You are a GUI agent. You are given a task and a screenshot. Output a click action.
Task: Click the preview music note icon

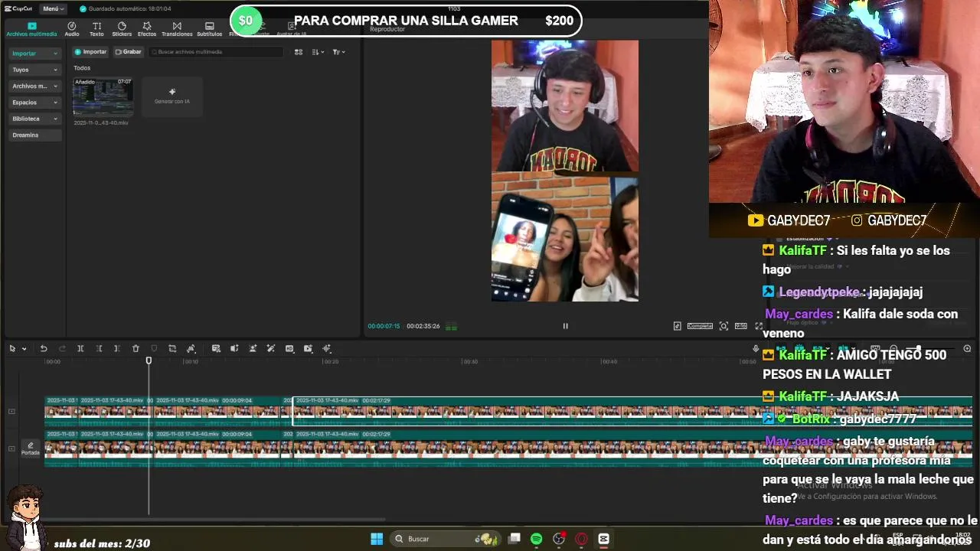click(677, 326)
